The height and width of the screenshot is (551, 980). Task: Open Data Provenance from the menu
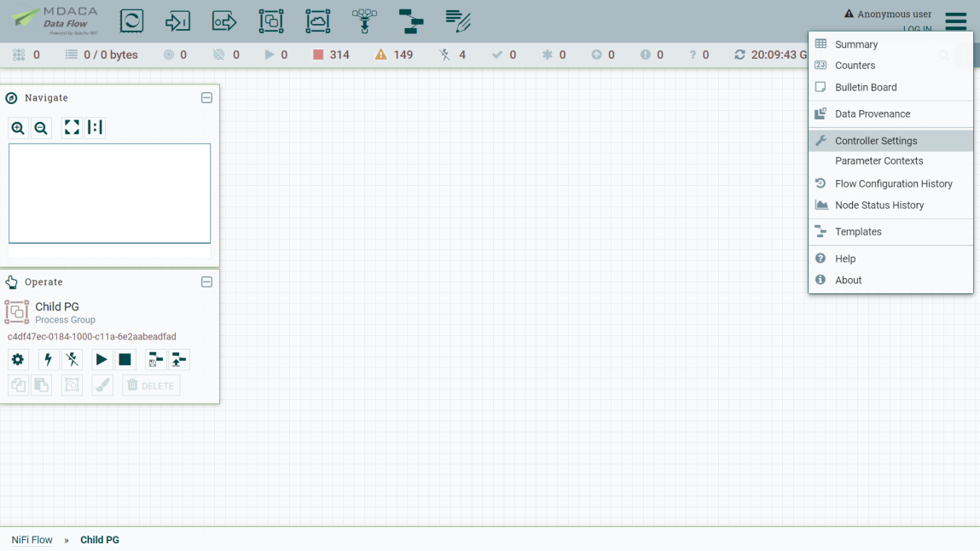(x=872, y=113)
